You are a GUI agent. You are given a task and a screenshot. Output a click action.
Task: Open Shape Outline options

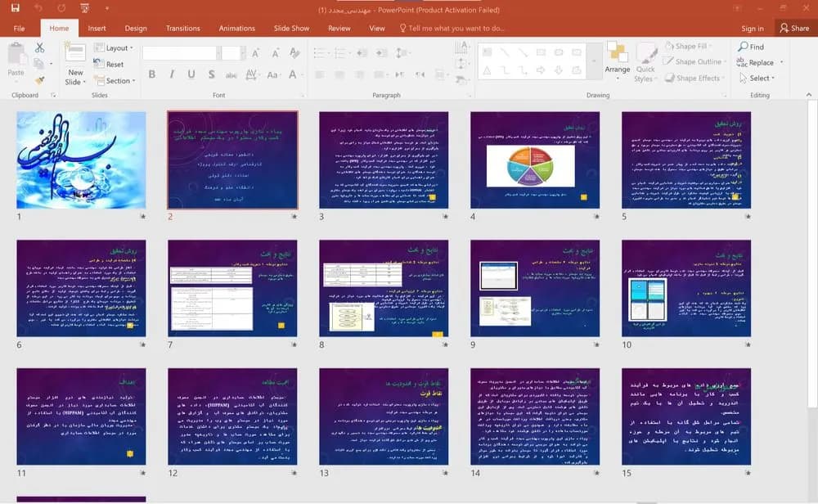(x=694, y=61)
